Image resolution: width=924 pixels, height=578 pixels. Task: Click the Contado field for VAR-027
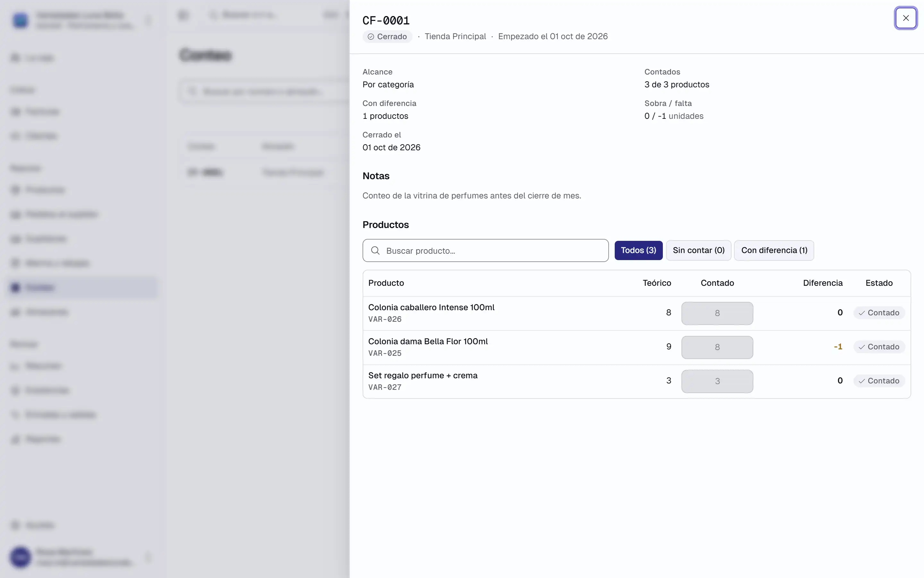click(717, 381)
